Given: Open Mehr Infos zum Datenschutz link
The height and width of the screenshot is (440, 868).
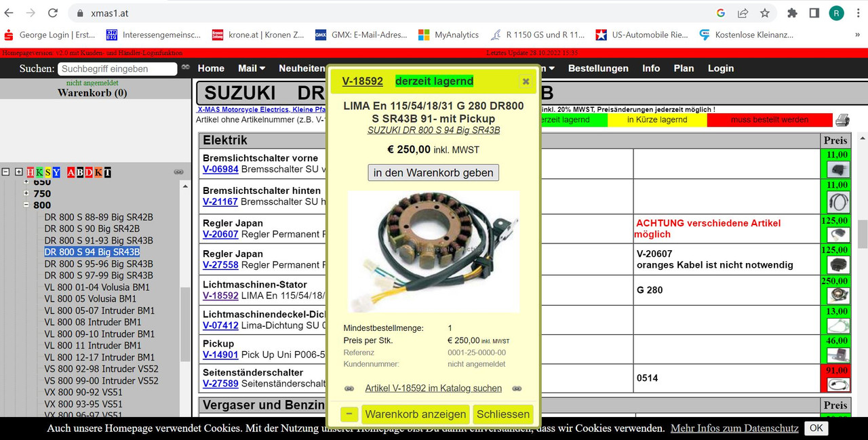Looking at the screenshot, I should tap(734, 428).
